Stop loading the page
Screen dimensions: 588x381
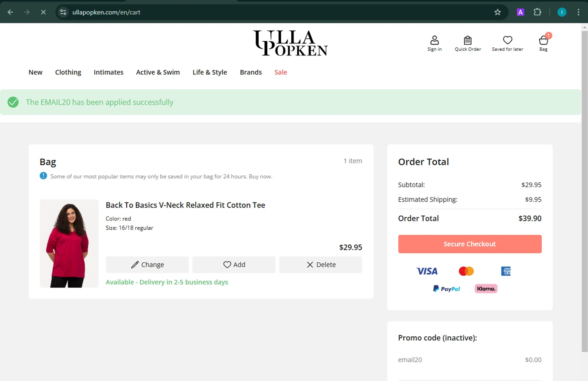pyautogui.click(x=43, y=12)
